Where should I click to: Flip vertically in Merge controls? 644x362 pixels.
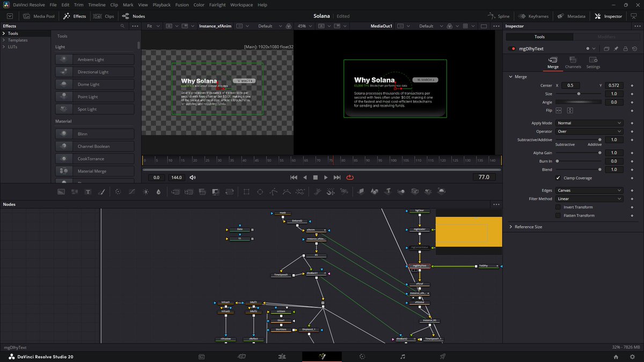(x=570, y=110)
